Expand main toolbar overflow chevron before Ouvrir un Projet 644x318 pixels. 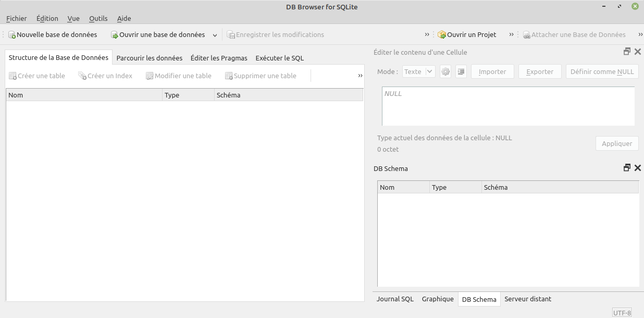(x=427, y=35)
